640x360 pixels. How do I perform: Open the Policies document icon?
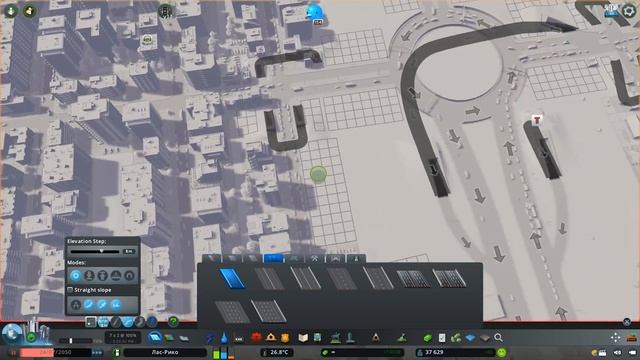442,338
